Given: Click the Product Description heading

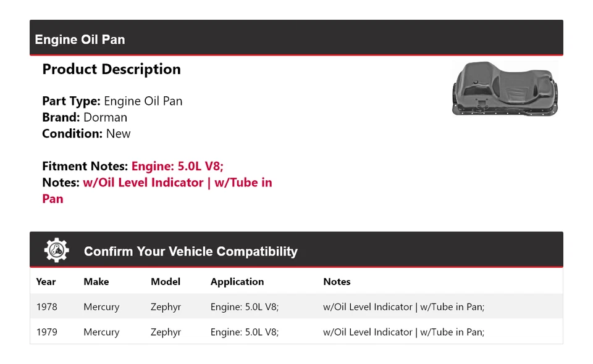Looking at the screenshot, I should (111, 69).
